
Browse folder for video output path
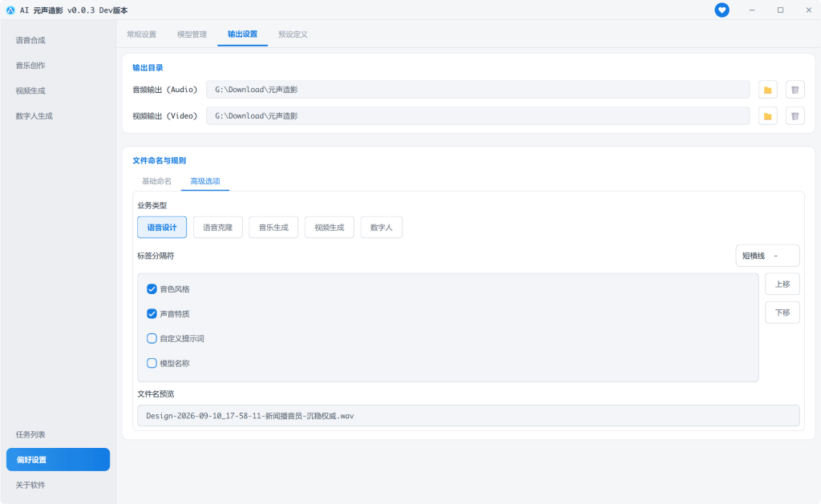click(767, 115)
